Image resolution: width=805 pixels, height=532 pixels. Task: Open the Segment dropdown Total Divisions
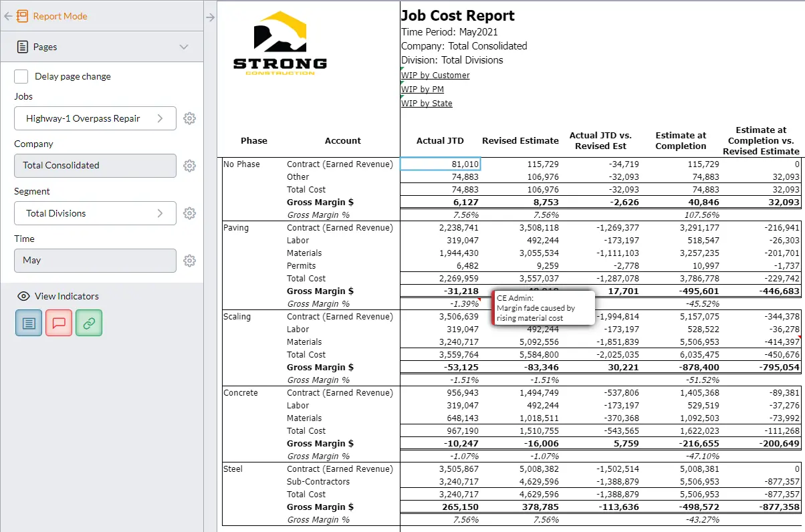(95, 213)
